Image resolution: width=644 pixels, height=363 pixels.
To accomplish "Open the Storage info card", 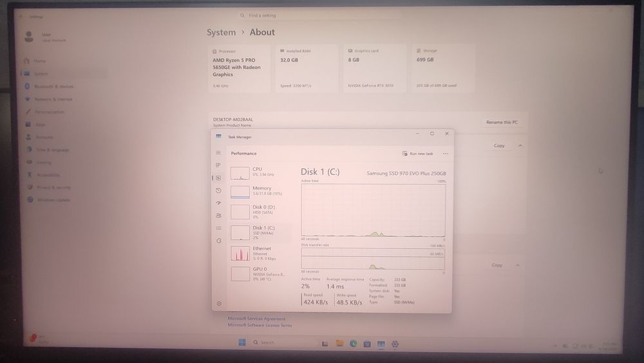I will click(x=443, y=68).
